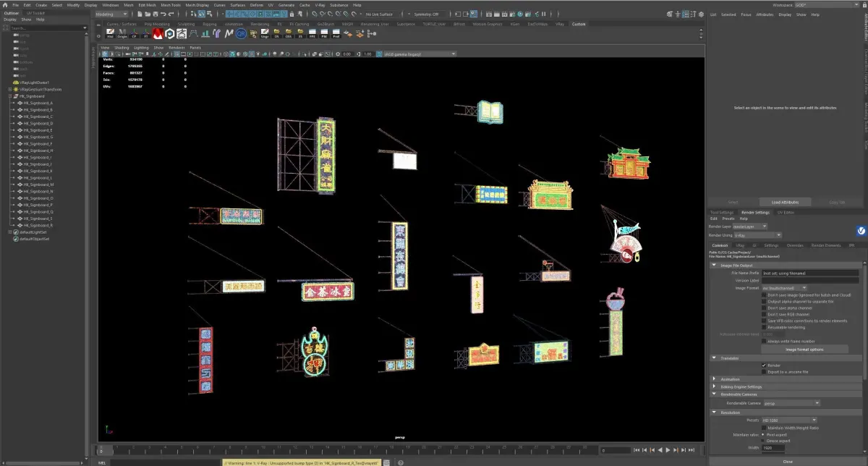Open the Renderable Camera dropdown
The width and height of the screenshot is (868, 466).
pyautogui.click(x=791, y=403)
